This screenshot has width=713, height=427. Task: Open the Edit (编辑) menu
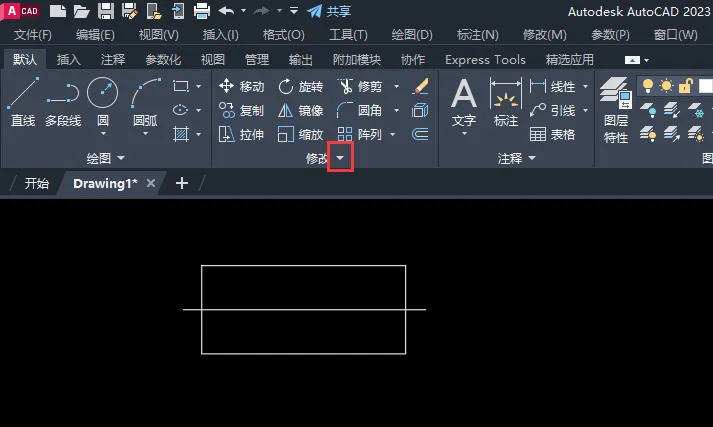[95, 35]
